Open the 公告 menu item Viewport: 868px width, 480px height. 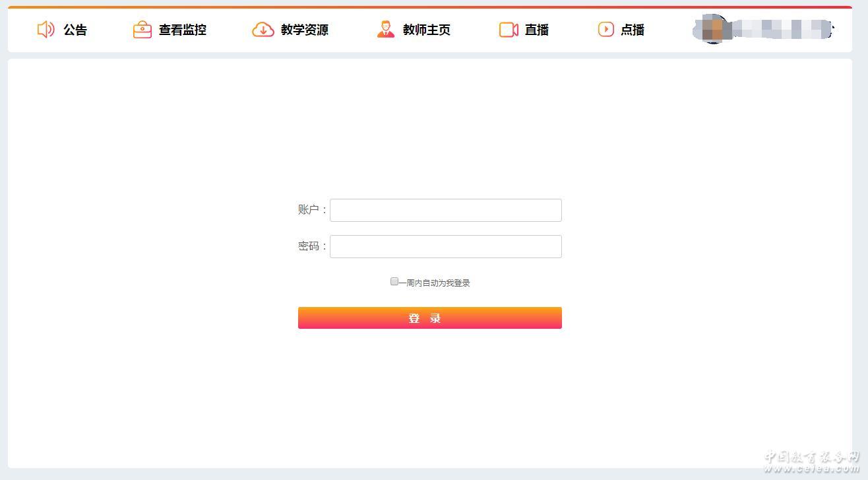(x=75, y=30)
